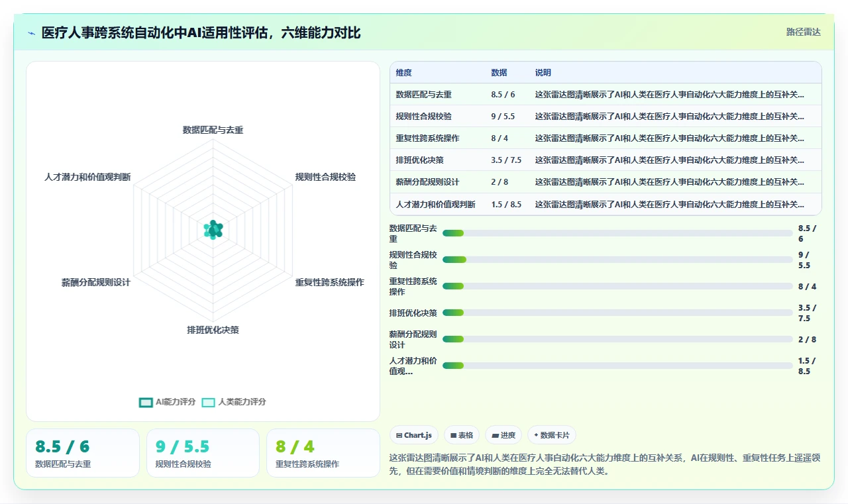The image size is (848, 504).
Task: Click the 重复性跨系统操作 radar axis label
Action: (x=329, y=282)
